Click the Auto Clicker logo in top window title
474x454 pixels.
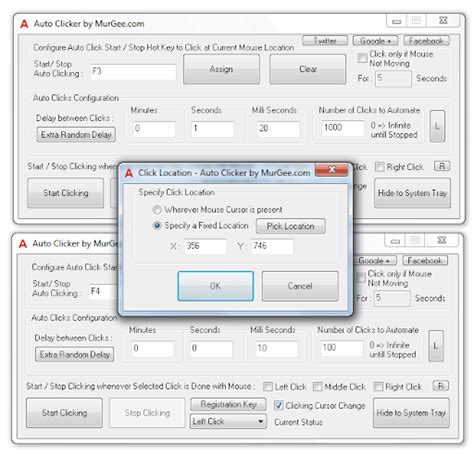24,24
